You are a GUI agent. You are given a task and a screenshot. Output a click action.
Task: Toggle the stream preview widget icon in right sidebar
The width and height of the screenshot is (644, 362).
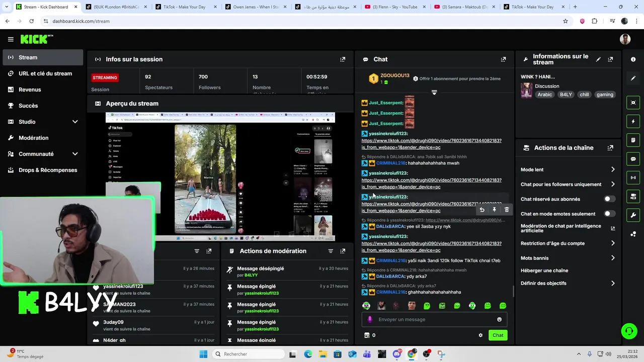[633, 103]
